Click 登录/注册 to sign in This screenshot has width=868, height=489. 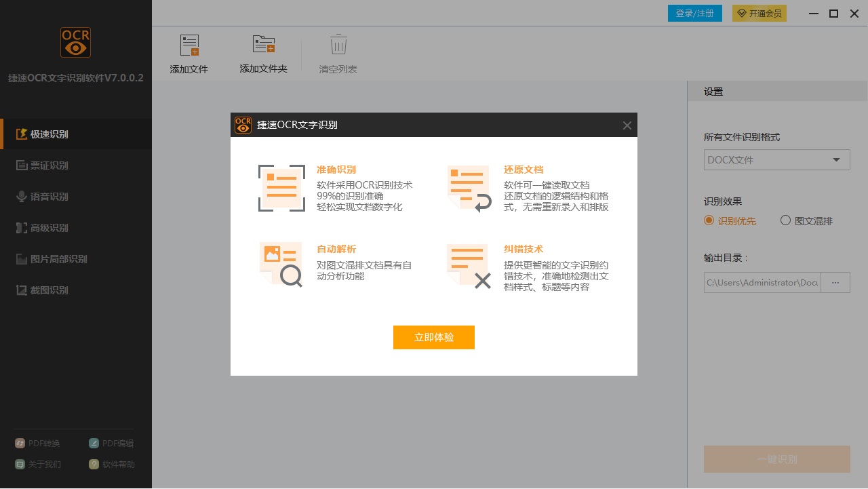[694, 13]
